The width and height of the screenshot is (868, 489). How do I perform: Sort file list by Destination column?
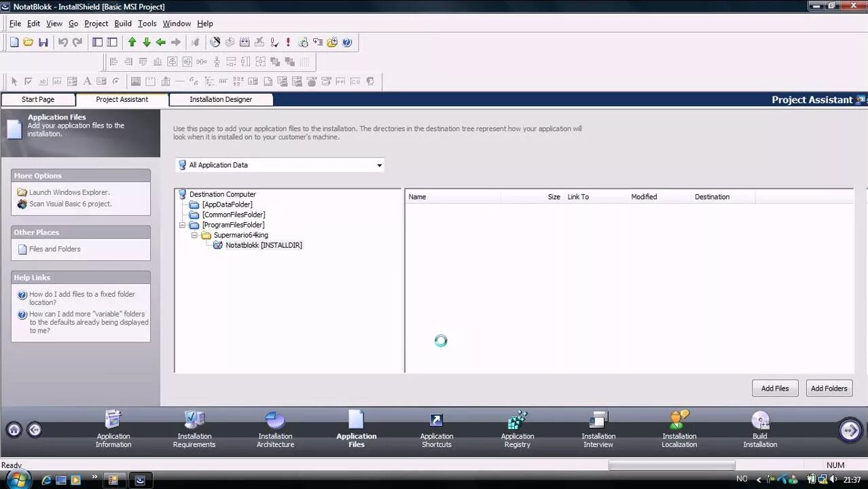coord(723,197)
